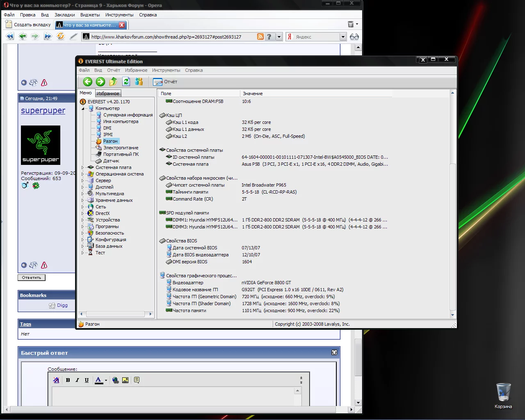Click the Поле column header
The height and width of the screenshot is (420, 525).
(x=199, y=94)
